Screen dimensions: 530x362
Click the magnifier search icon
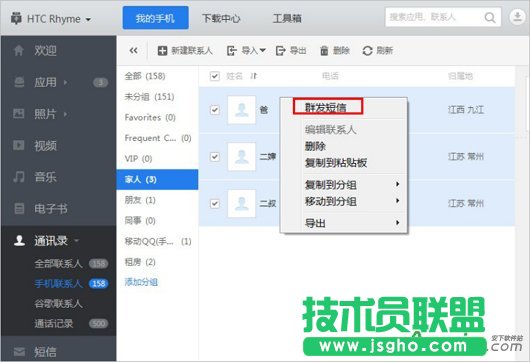pyautogui.click(x=490, y=17)
